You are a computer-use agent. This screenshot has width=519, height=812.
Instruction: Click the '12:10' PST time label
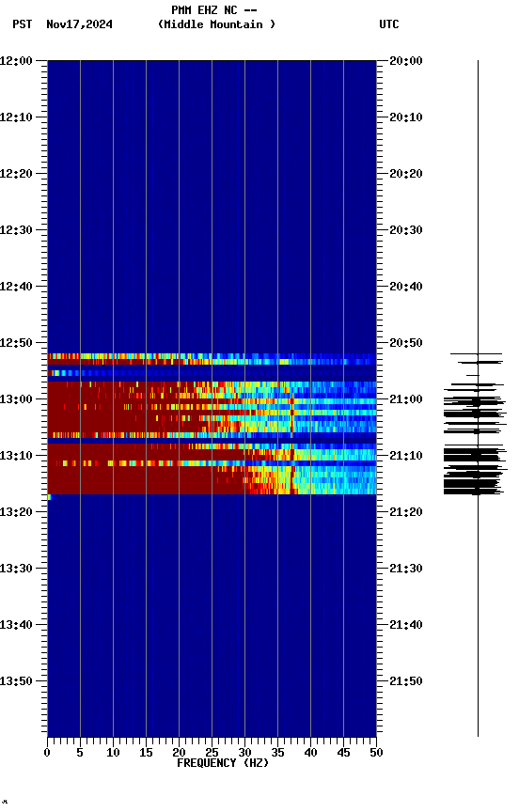pyautogui.click(x=16, y=117)
